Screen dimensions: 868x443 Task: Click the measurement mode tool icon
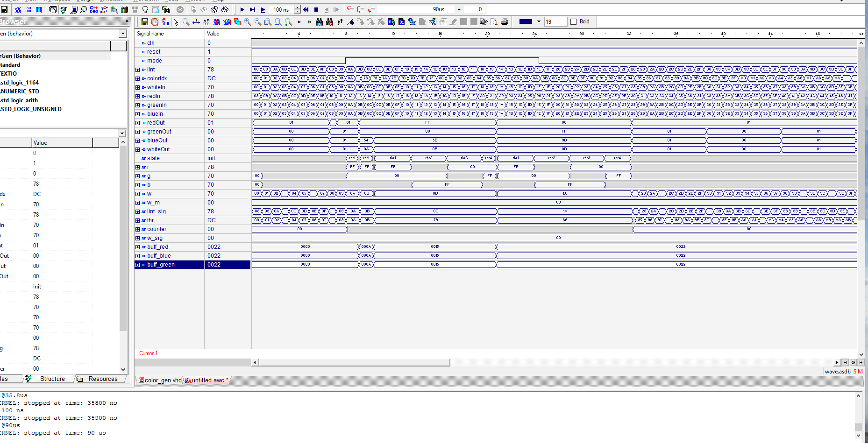196,22
